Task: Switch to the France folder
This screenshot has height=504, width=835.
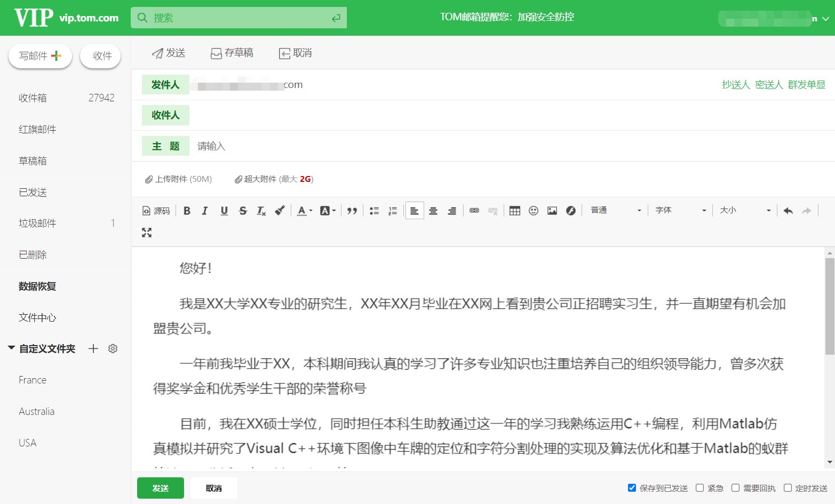Action: tap(32, 380)
